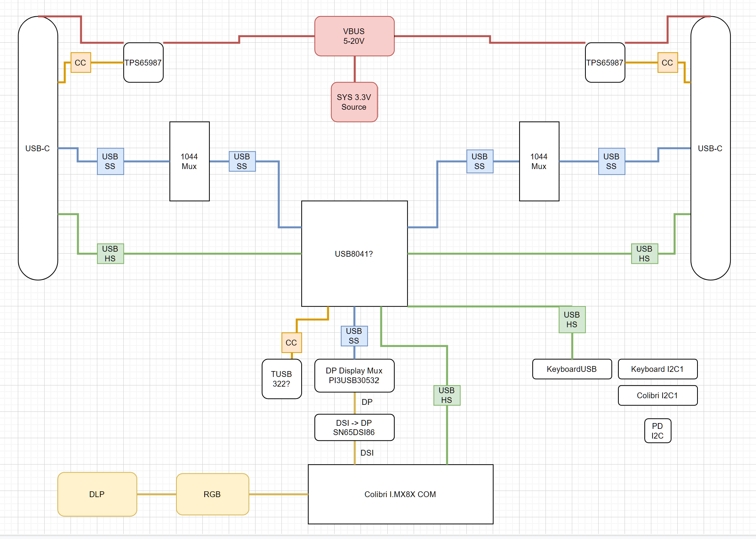Select the right 1044 Mux box
The image size is (756, 539).
(x=539, y=161)
